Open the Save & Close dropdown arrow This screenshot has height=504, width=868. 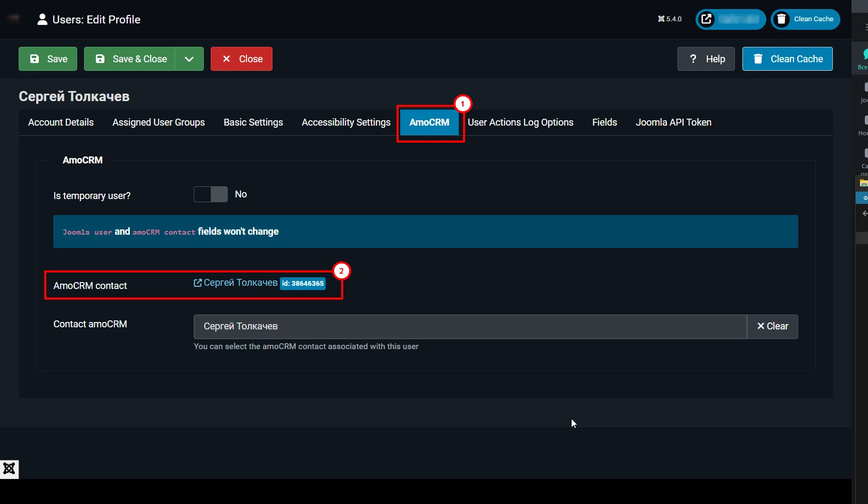189,59
